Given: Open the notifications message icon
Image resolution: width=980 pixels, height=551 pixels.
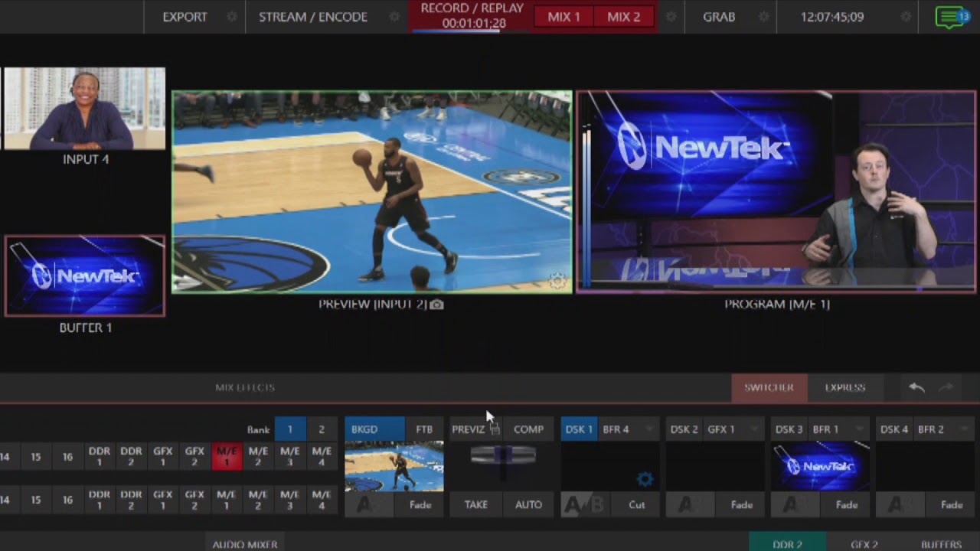Looking at the screenshot, I should click(x=952, y=17).
